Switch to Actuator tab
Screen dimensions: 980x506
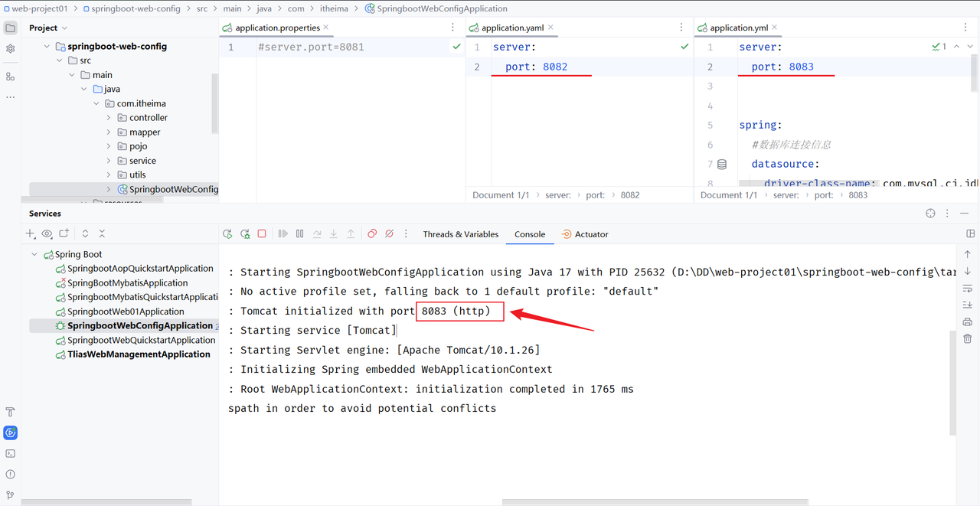click(585, 234)
